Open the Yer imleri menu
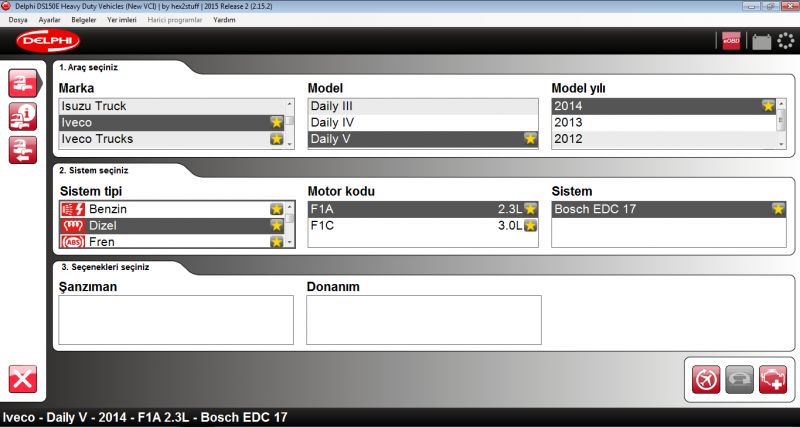The width and height of the screenshot is (800, 427). 122,20
